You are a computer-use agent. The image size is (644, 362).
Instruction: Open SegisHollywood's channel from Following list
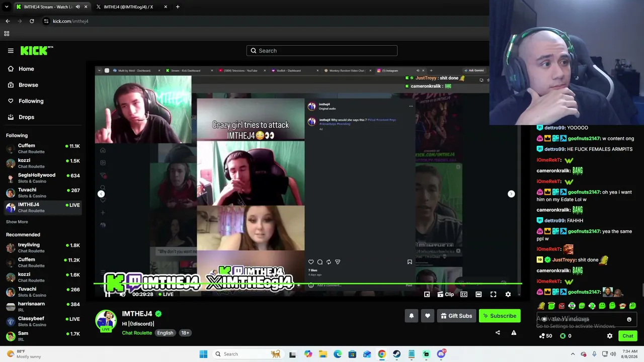point(43,178)
